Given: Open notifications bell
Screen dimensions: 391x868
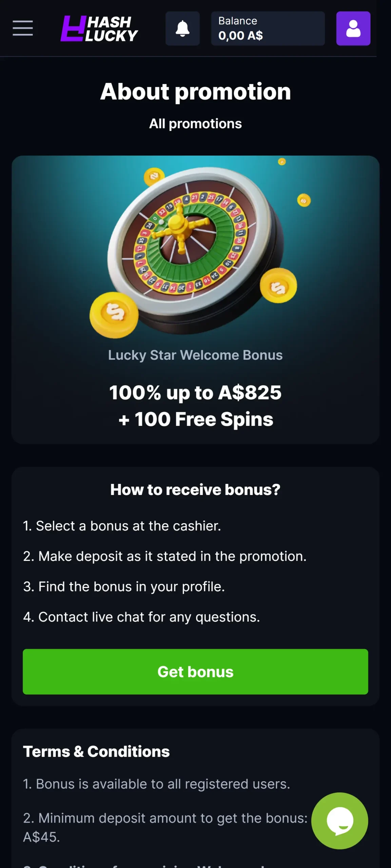Looking at the screenshot, I should tap(182, 28).
